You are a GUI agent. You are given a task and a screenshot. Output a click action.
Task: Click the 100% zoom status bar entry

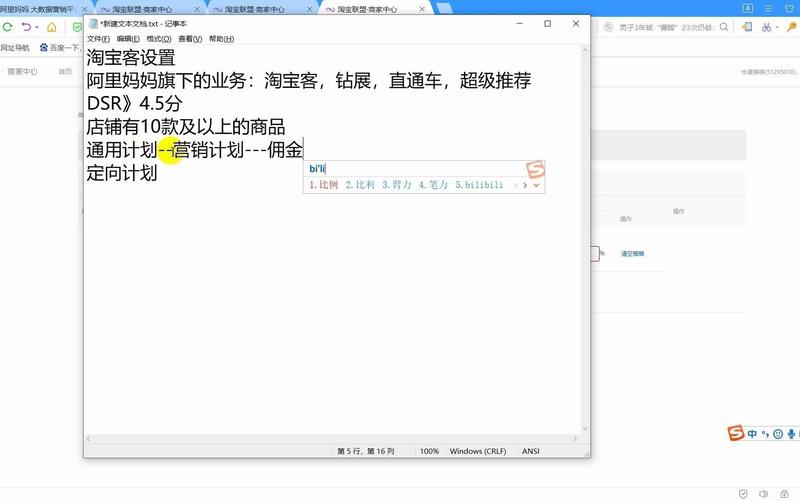point(429,451)
